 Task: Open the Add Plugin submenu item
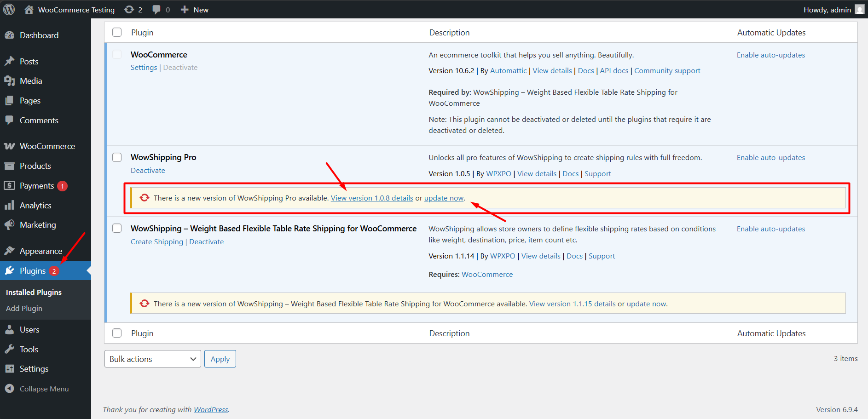coord(24,308)
